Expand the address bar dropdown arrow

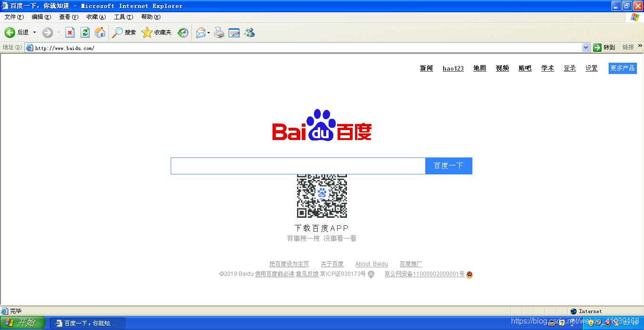tap(586, 48)
